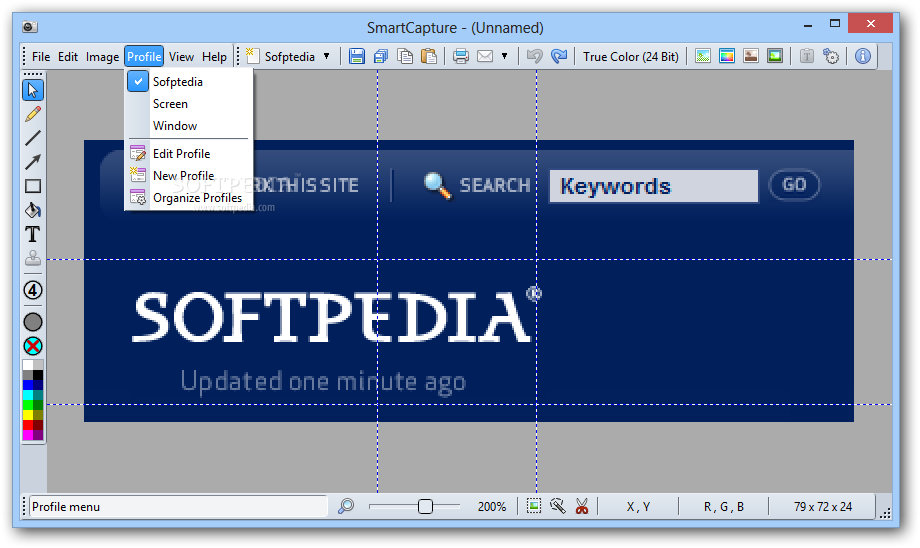Click the first image effect icon after True Color
920x548 pixels.
(703, 56)
